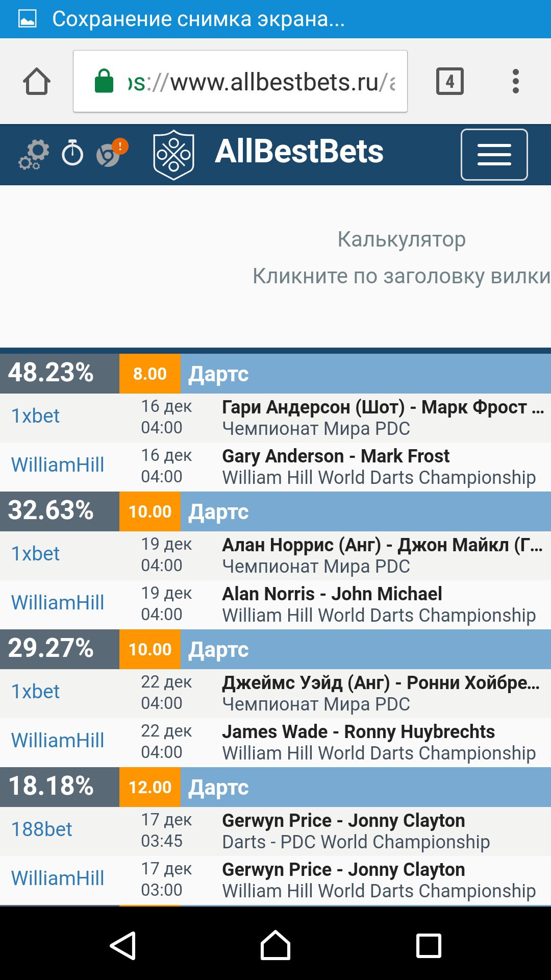Open 1xbet link for Гари Андерсон match
The width and height of the screenshot is (551, 980).
(36, 416)
